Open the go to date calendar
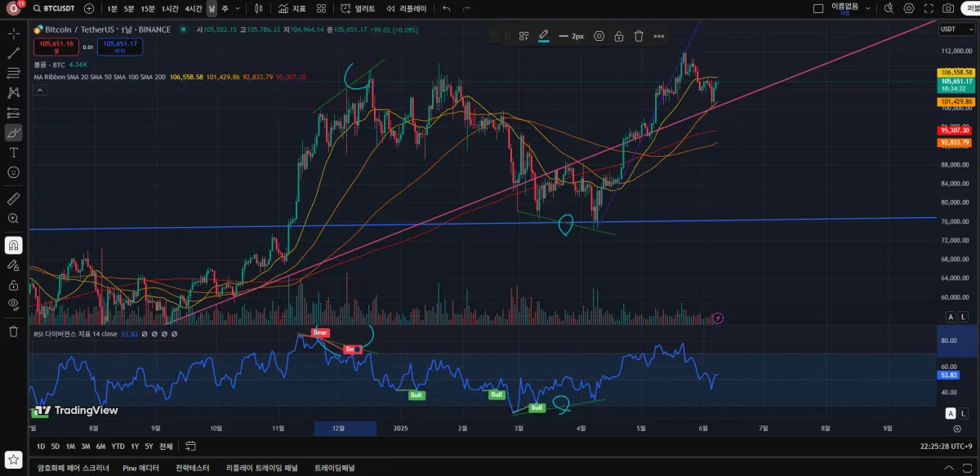The width and height of the screenshot is (980, 476). 189,447
